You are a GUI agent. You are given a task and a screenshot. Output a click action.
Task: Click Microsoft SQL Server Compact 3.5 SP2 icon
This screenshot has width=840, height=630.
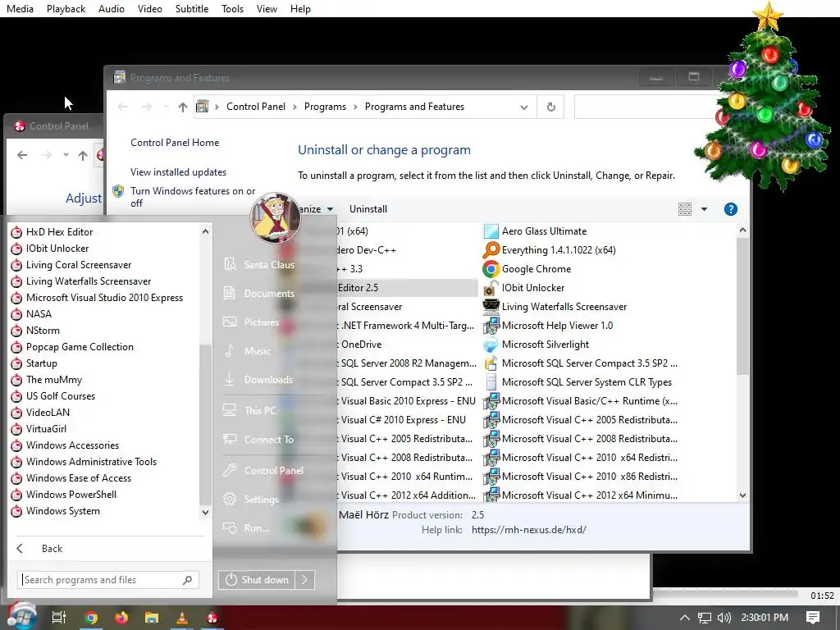tap(491, 363)
